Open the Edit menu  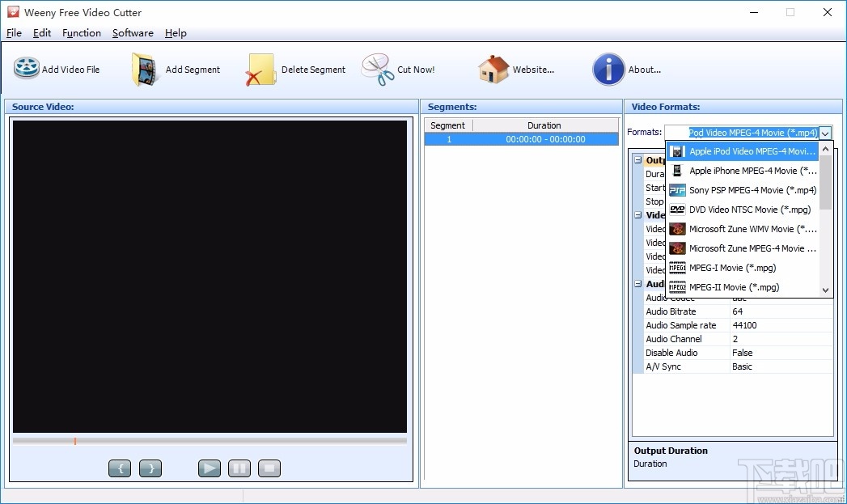coord(42,33)
